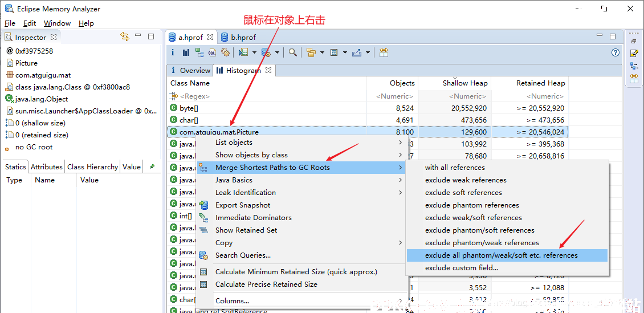The image size is (644, 313).
Task: Click the Class Name Regex filter field
Action: click(267, 96)
